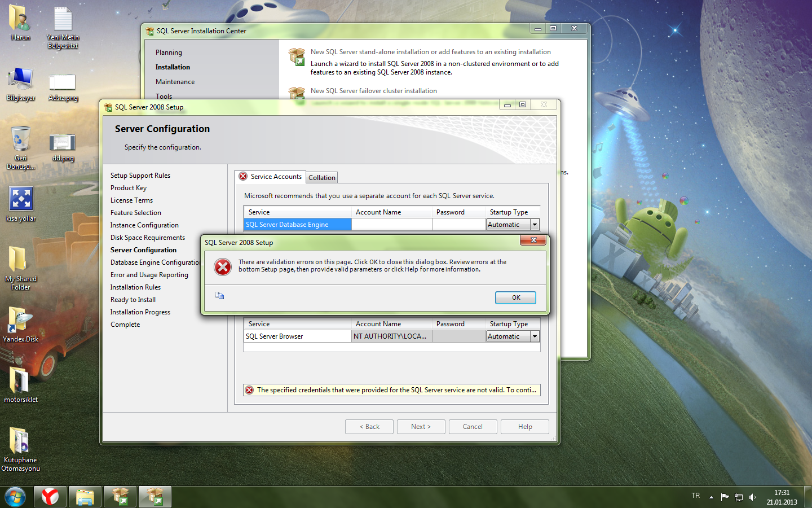Select Ready to Install step
Screen dimensions: 812x508
click(x=133, y=300)
